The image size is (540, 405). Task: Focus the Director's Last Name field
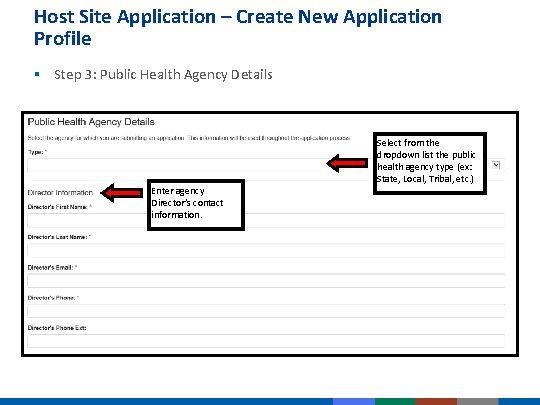266,250
